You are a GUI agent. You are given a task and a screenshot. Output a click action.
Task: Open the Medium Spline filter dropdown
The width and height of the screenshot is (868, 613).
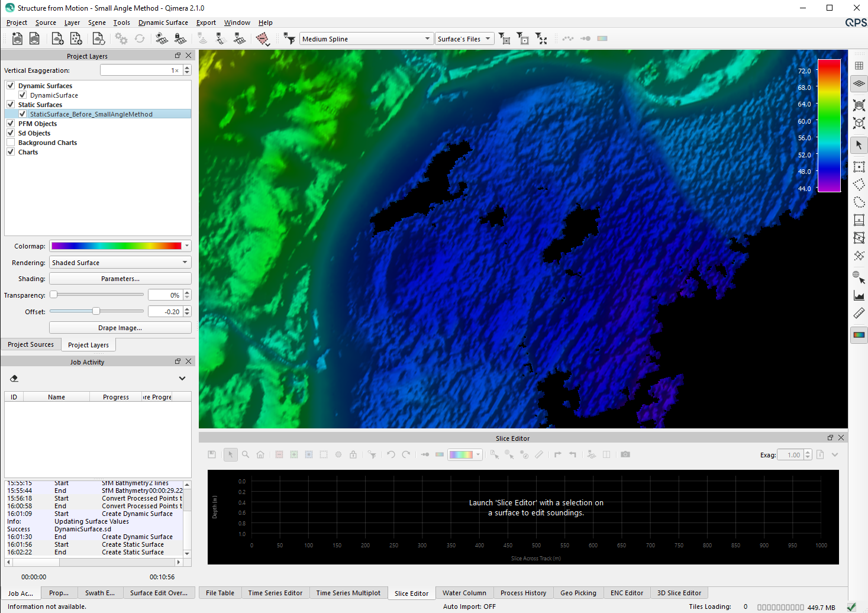click(x=367, y=39)
